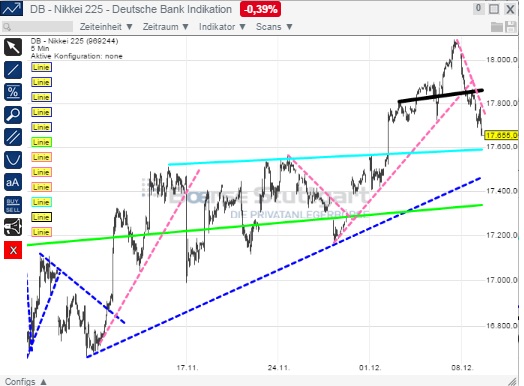This screenshot has height=386, width=524.
Task: Click the floppy disk save icon
Action: [511, 27]
